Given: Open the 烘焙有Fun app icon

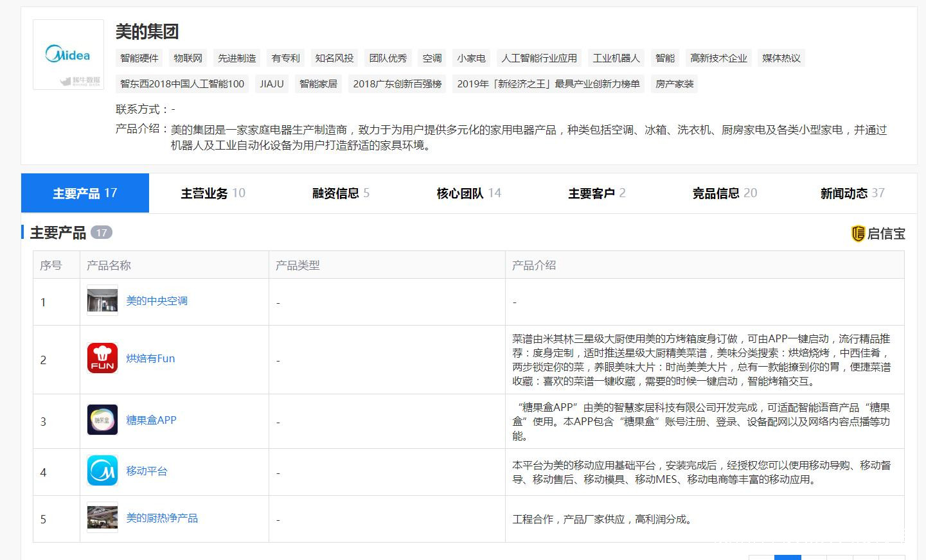Looking at the screenshot, I should coord(102,358).
